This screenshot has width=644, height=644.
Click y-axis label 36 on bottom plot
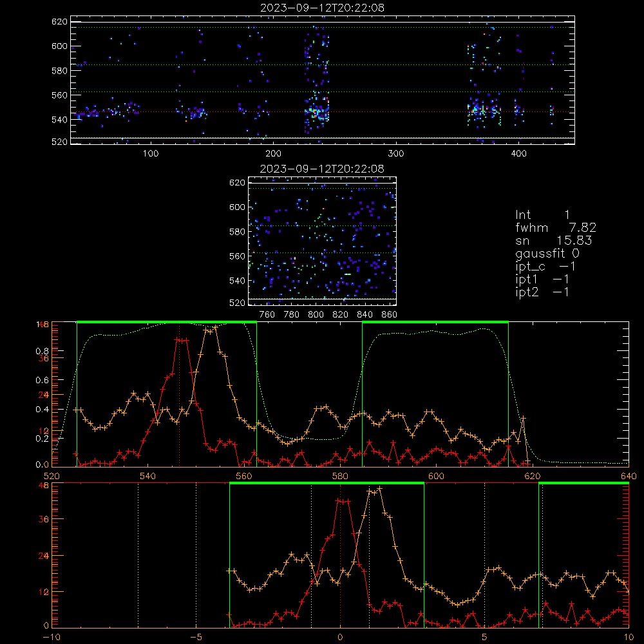[x=44, y=519]
